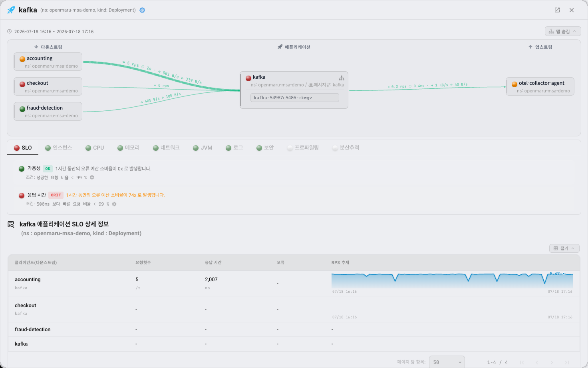The width and height of the screenshot is (588, 368).
Task: Go to the 네트워크 tab
Action: [167, 148]
